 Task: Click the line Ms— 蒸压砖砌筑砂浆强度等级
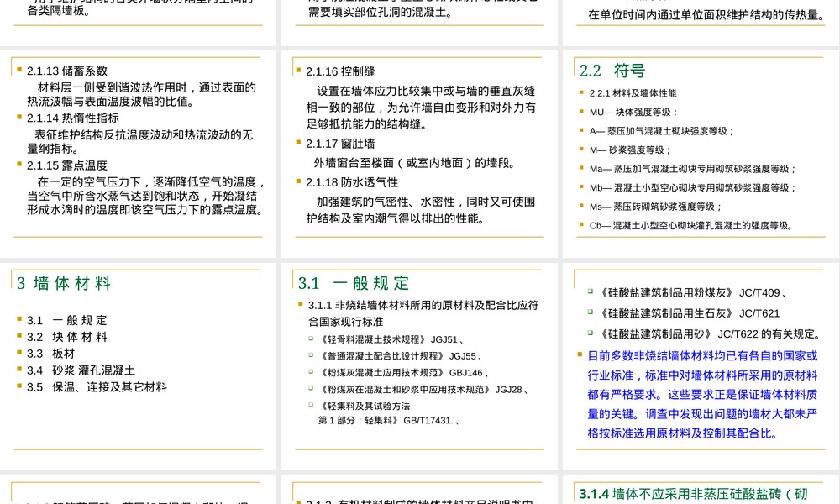tap(656, 207)
